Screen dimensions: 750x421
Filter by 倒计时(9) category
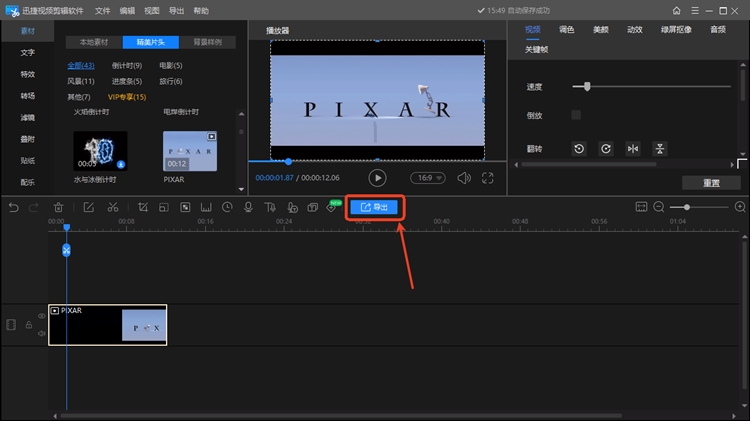tap(127, 66)
